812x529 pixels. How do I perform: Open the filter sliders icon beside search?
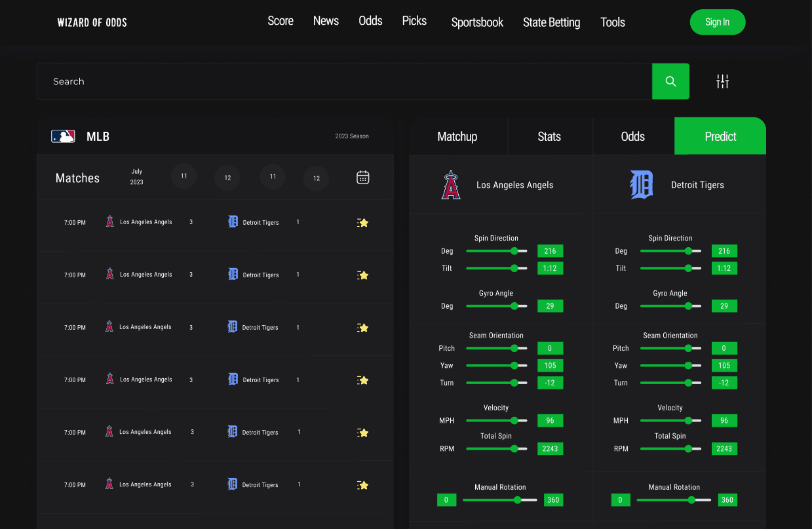pyautogui.click(x=722, y=81)
